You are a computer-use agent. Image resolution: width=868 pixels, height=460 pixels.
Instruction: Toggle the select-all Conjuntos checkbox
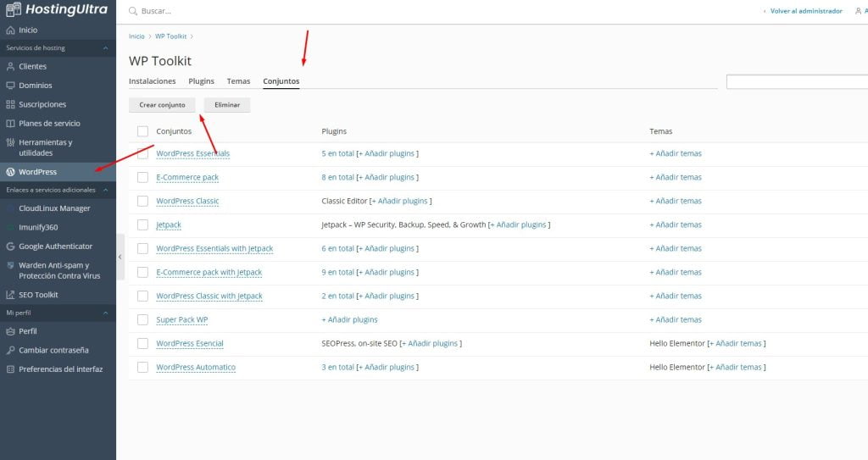pyautogui.click(x=142, y=131)
